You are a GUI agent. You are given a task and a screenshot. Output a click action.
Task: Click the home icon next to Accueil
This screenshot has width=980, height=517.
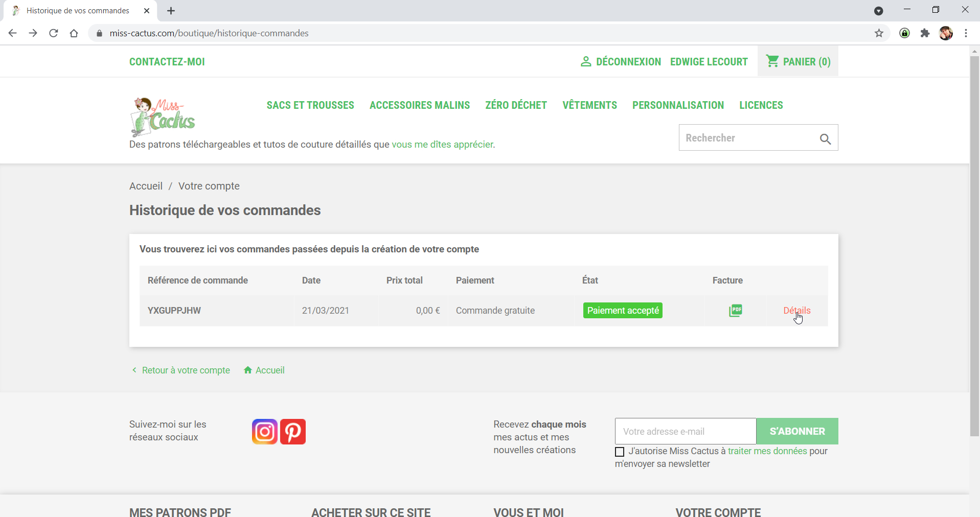248,370
